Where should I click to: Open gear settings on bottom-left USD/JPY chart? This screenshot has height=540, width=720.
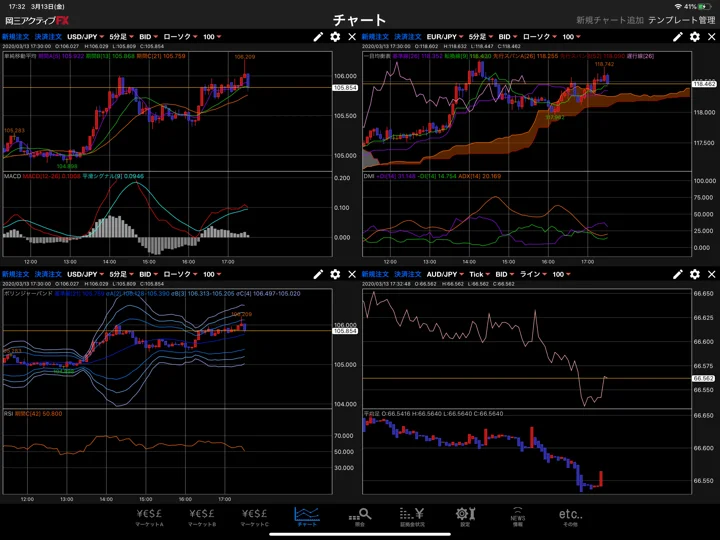click(335, 274)
